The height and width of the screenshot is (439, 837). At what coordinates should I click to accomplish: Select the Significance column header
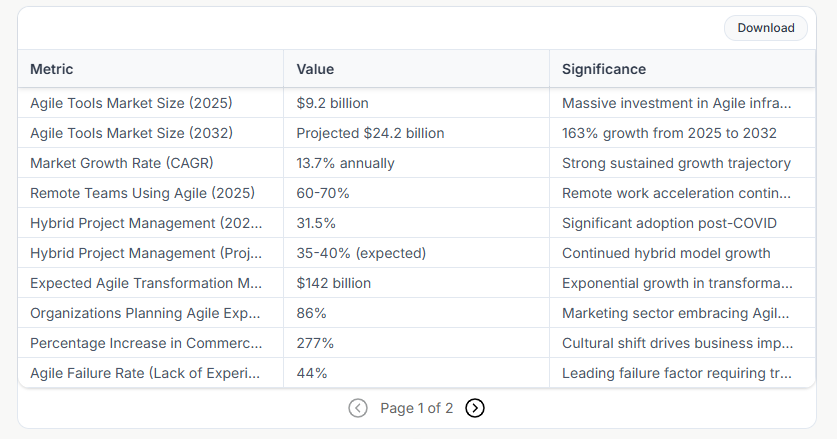tap(604, 69)
